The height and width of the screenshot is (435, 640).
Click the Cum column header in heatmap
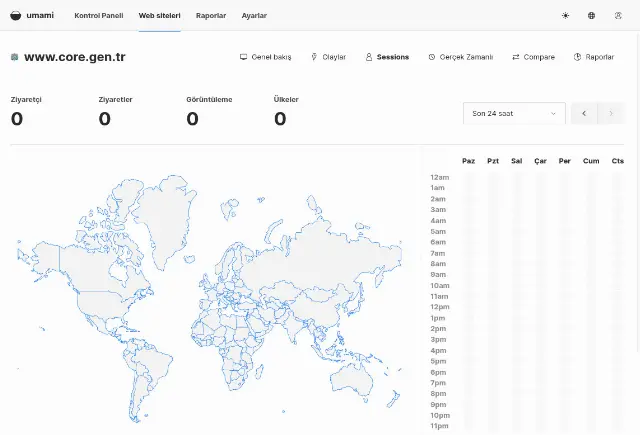pos(591,161)
